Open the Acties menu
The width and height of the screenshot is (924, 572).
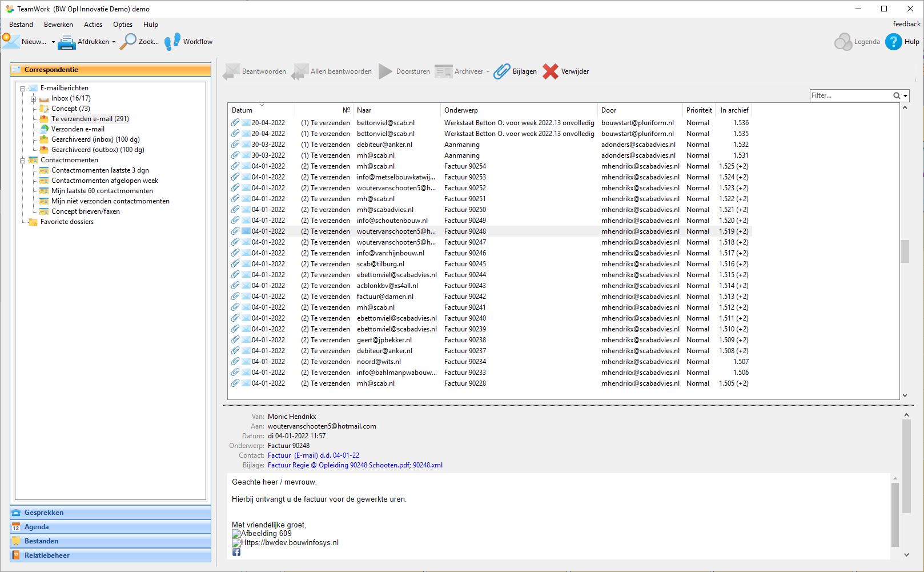click(x=93, y=25)
